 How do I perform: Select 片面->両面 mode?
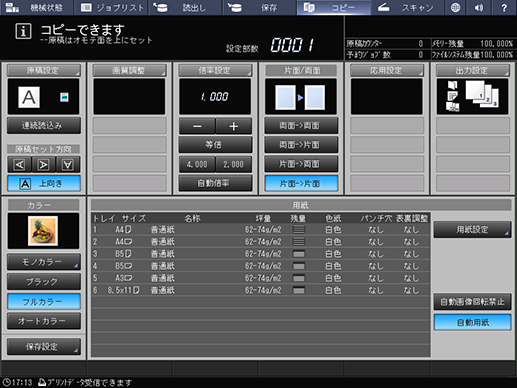coord(301,164)
